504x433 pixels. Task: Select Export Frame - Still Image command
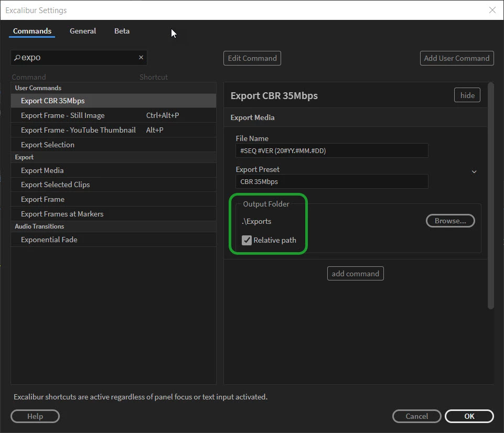(x=113, y=115)
